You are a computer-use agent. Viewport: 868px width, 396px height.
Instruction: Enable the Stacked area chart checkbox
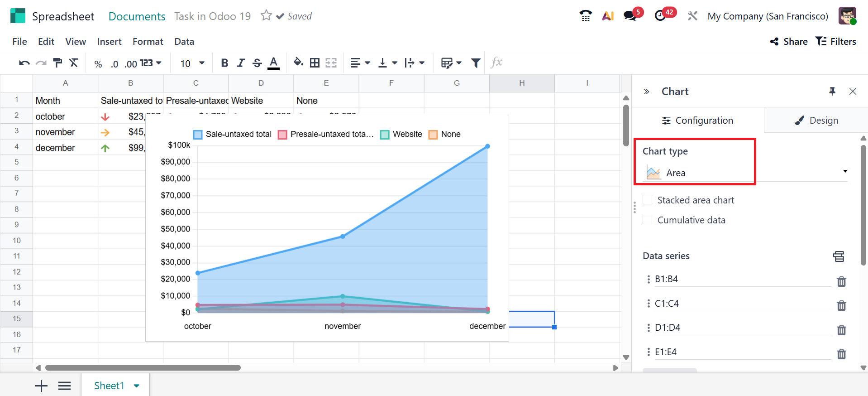click(x=648, y=200)
